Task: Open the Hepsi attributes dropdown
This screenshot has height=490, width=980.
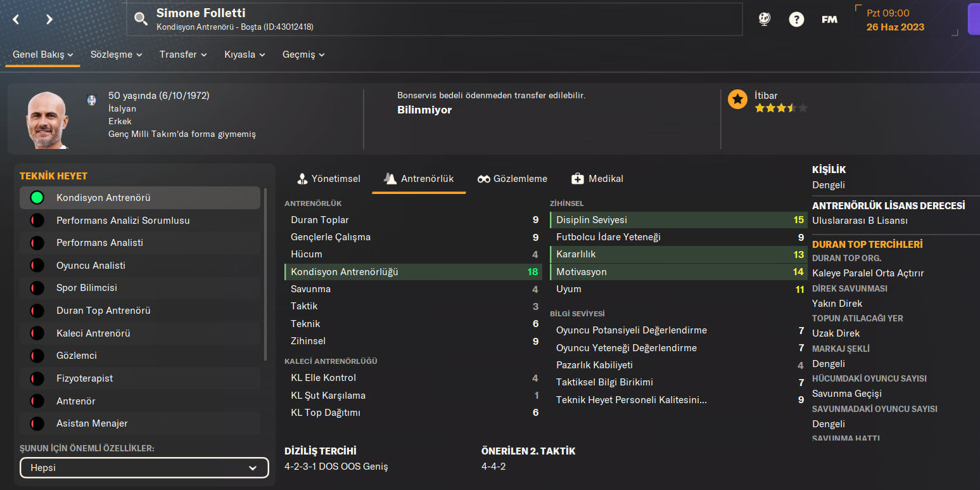Action: [x=144, y=468]
